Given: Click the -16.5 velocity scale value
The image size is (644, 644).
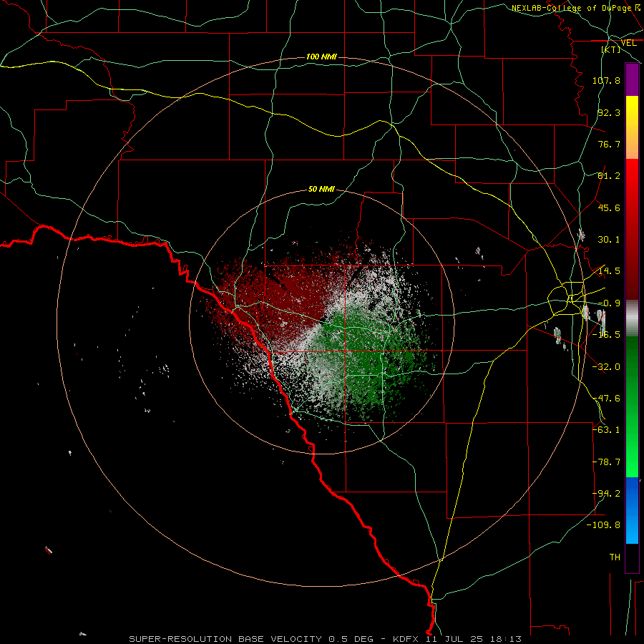Looking at the screenshot, I should coord(606,335).
